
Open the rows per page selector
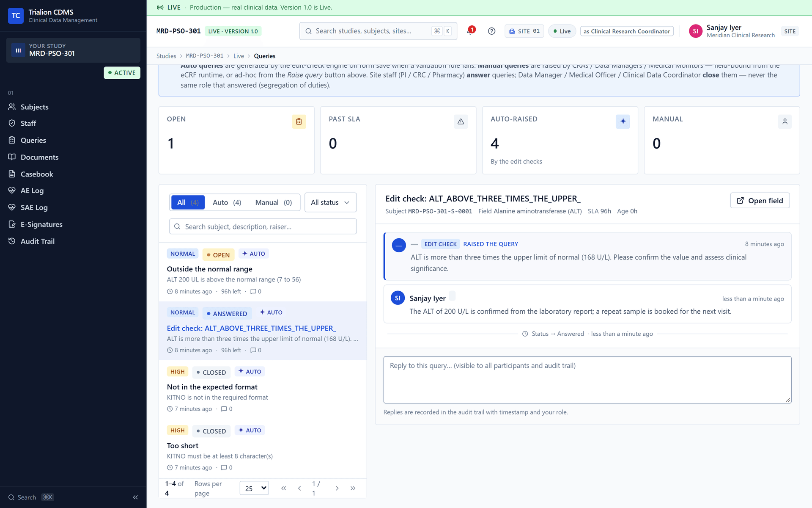[254, 488]
